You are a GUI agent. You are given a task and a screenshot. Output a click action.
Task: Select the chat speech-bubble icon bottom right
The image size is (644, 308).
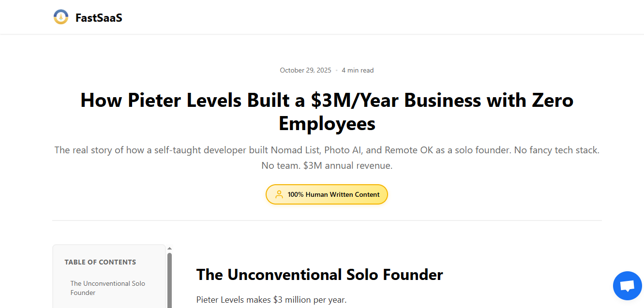627,285
